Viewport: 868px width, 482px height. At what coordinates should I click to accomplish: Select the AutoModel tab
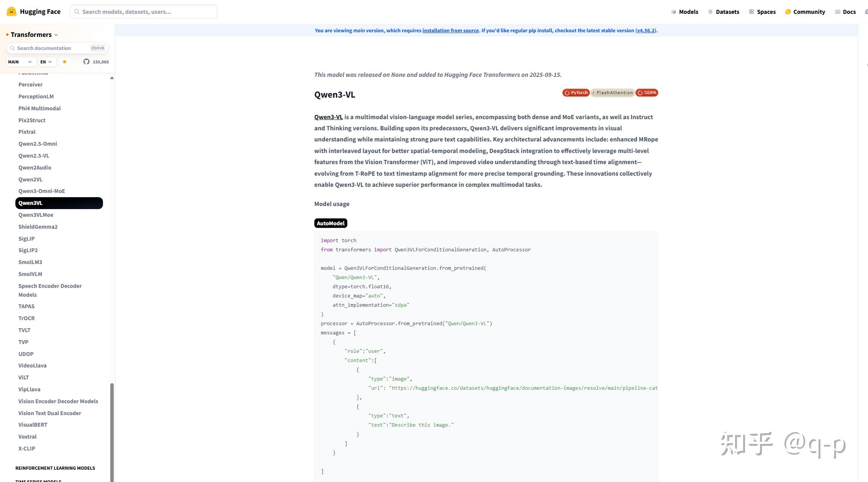click(330, 223)
